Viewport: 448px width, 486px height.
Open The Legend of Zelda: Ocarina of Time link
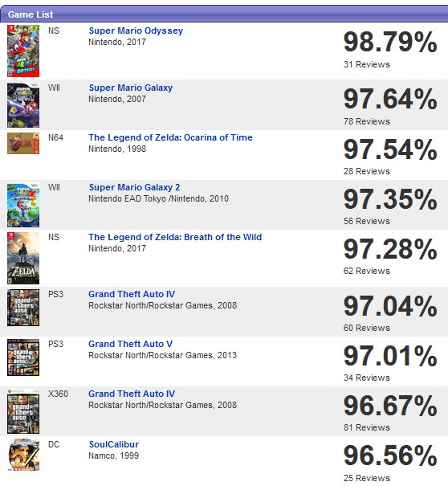(x=170, y=137)
